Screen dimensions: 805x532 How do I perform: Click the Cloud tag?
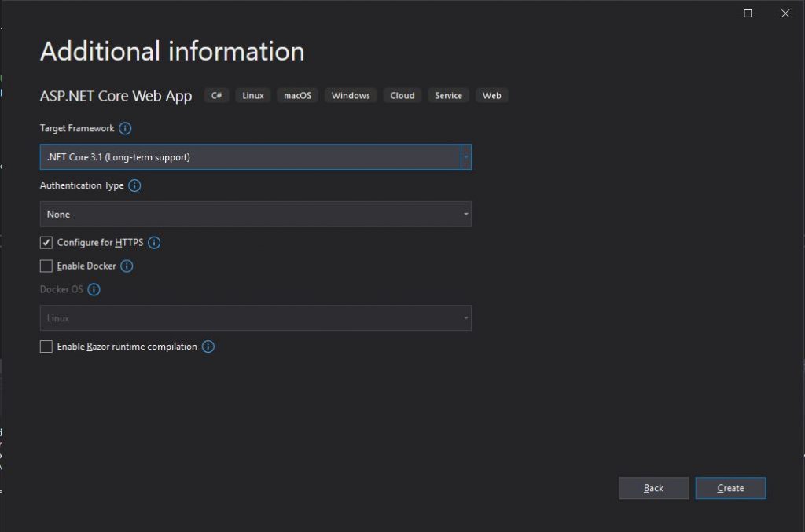402,95
